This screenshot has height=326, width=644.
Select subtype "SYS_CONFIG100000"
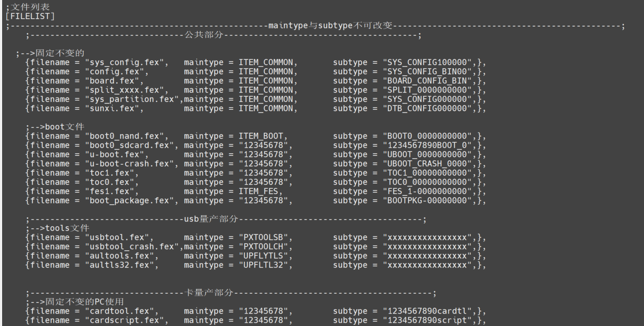pyautogui.click(x=427, y=62)
